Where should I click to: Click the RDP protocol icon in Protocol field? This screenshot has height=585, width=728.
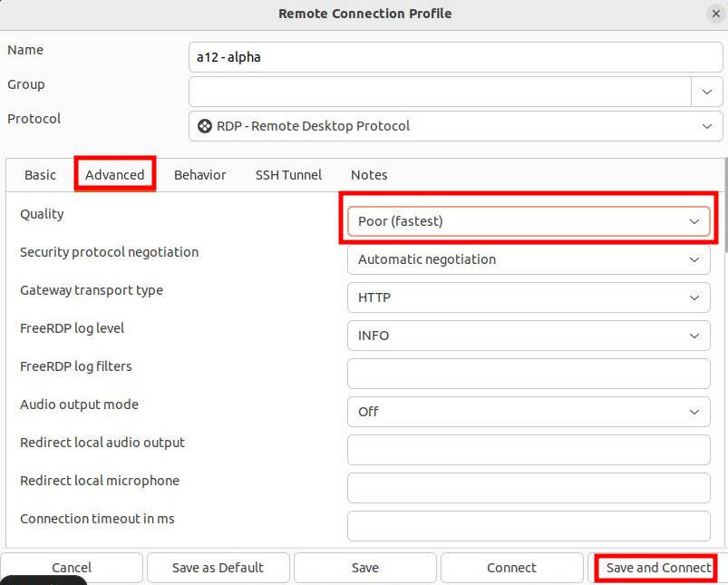(x=205, y=126)
